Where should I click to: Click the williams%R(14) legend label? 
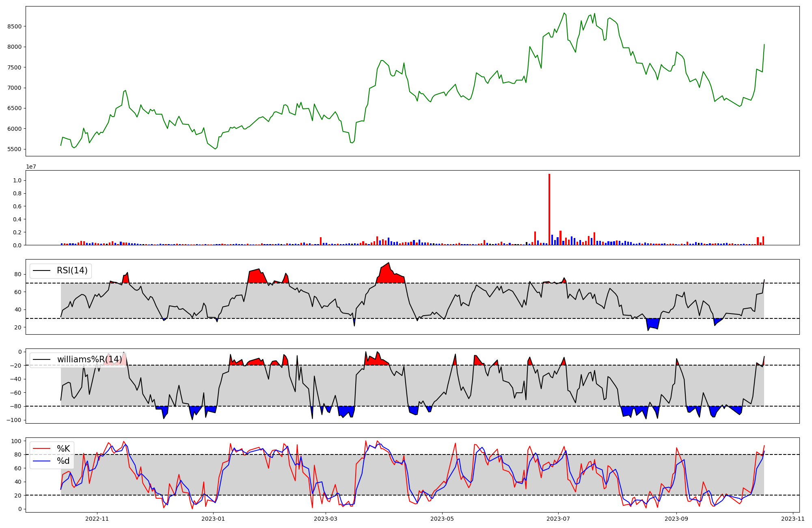click(x=89, y=359)
